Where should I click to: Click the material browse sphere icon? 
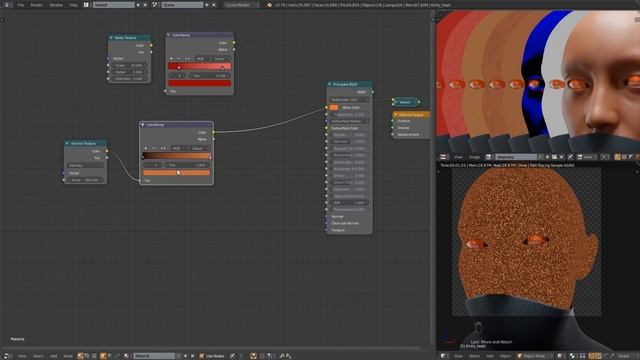(x=127, y=356)
